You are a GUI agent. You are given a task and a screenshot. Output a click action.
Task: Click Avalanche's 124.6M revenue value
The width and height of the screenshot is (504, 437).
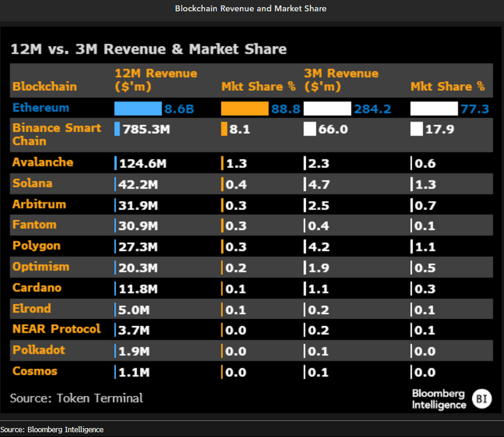[x=143, y=163]
